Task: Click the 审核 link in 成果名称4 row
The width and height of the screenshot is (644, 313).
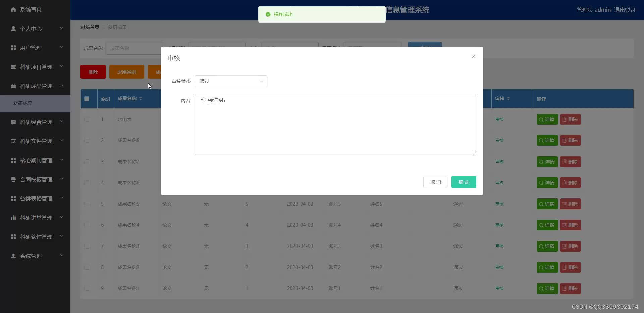Action: tap(499, 225)
